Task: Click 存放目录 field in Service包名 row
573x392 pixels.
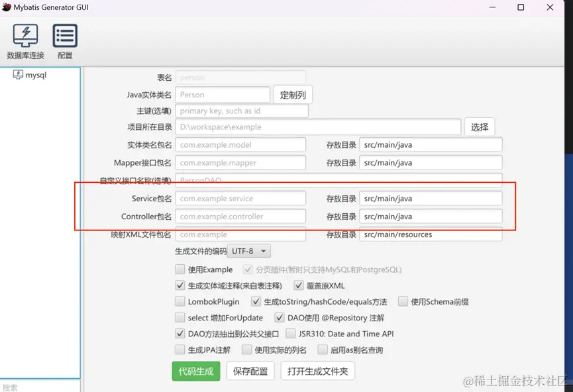Action: pos(431,199)
